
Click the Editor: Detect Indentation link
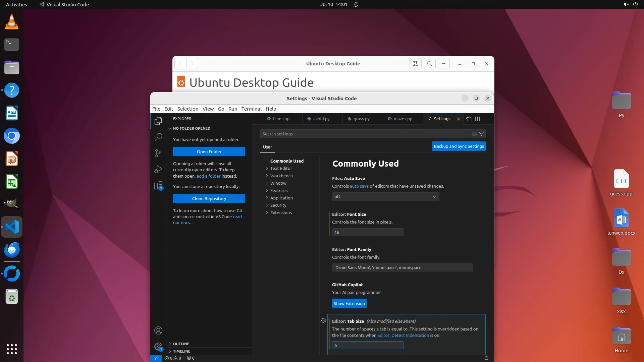[403, 335]
